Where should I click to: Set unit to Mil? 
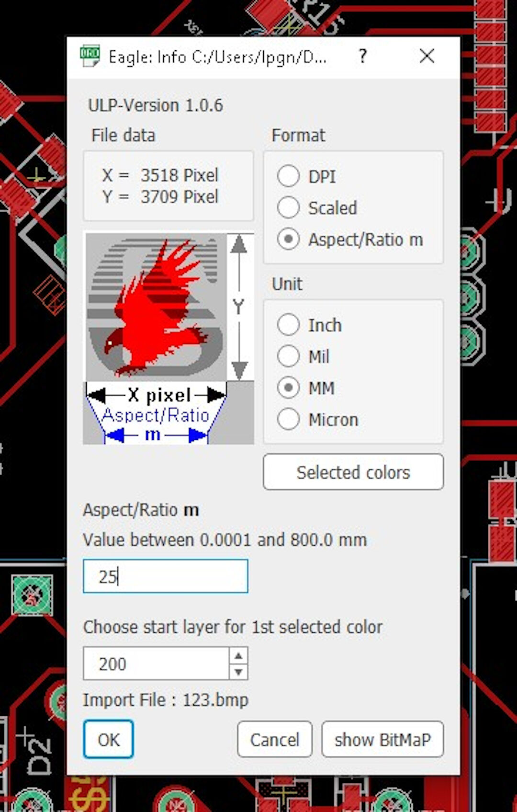point(289,356)
